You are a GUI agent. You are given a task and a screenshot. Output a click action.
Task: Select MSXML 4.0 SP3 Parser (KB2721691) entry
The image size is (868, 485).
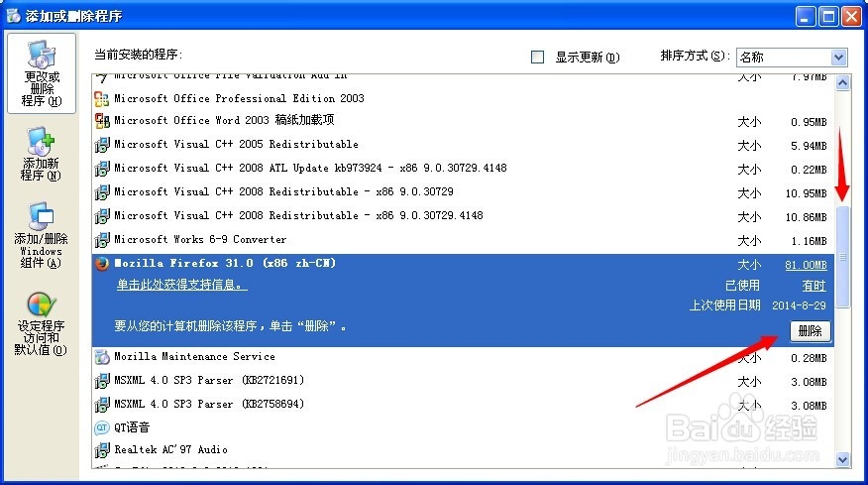tap(209, 380)
